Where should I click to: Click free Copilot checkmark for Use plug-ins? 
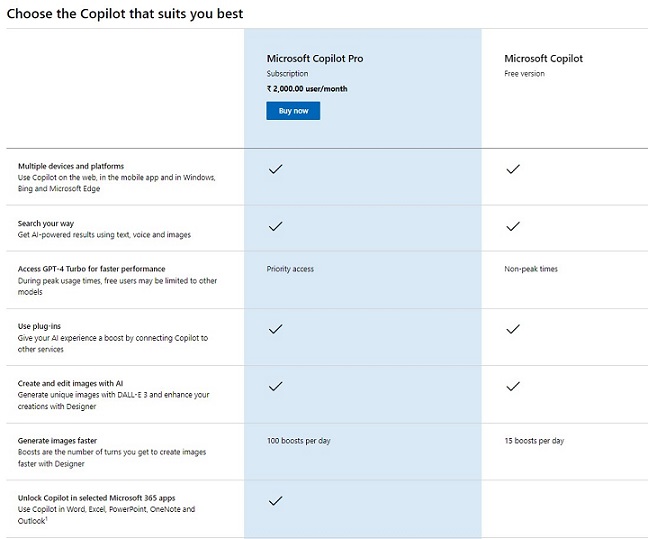pos(513,328)
